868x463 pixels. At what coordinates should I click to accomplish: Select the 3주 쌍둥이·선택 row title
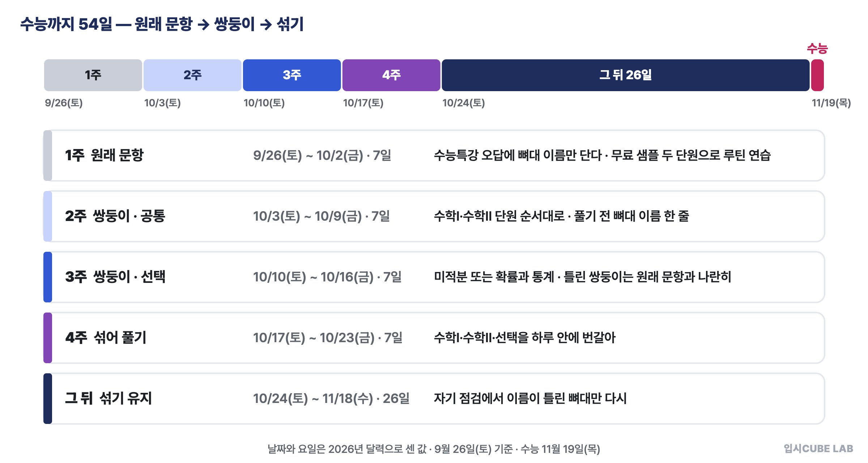pos(115,277)
